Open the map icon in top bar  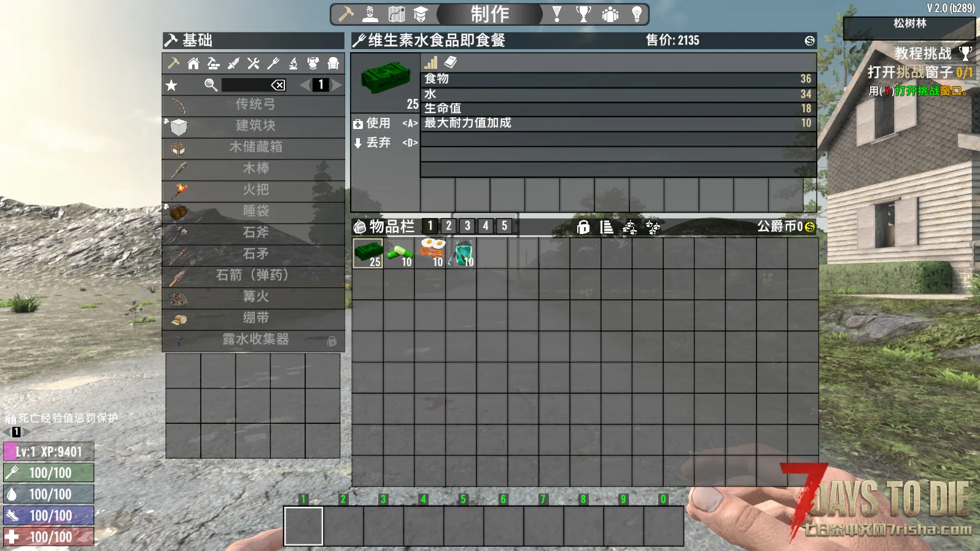click(397, 14)
